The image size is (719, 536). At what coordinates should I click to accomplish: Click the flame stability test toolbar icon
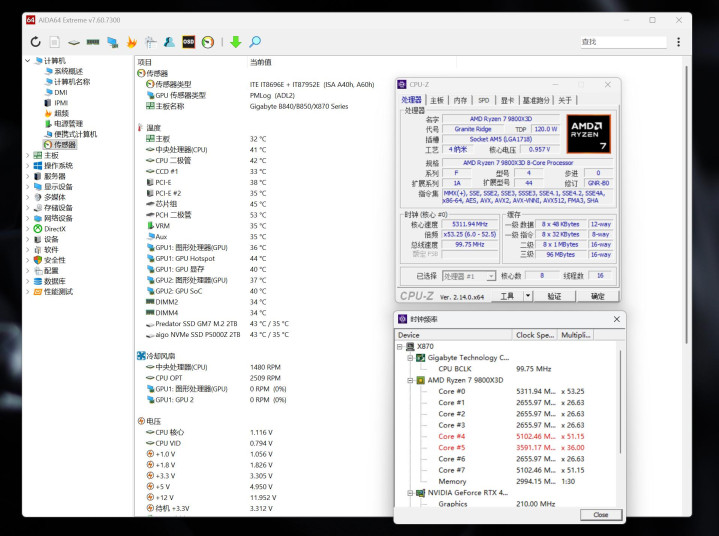131,42
